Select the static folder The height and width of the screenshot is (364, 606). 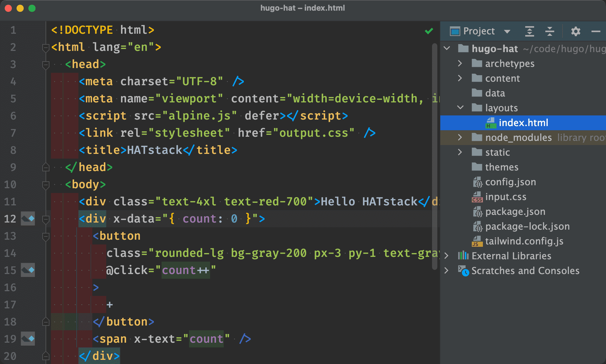[x=497, y=152]
